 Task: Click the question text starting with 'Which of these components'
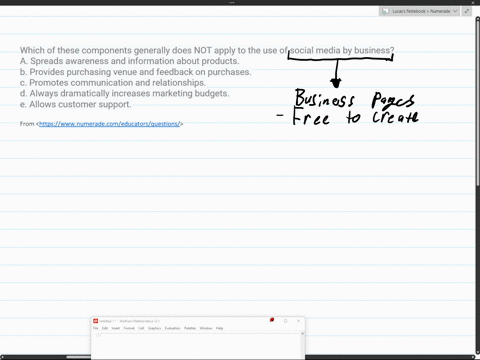[x=207, y=50]
